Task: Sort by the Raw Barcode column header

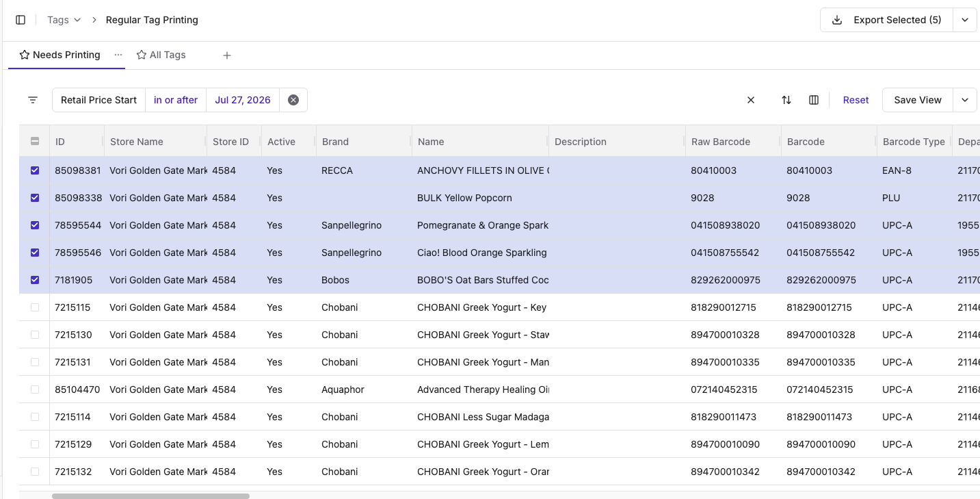Action: click(x=733, y=142)
